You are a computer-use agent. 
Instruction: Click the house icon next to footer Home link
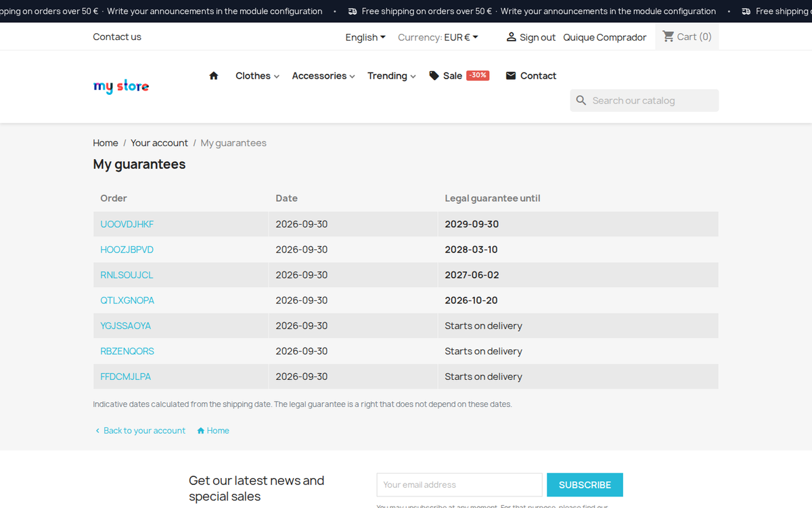click(x=201, y=431)
